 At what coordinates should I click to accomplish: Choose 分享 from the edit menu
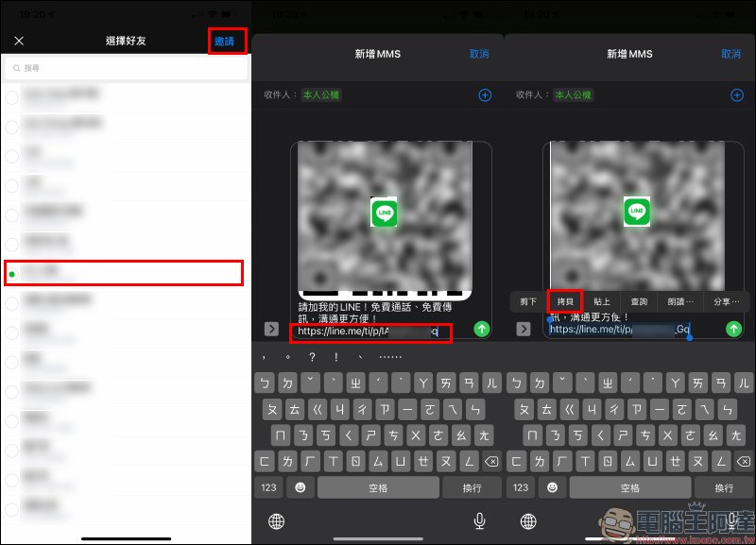[x=726, y=301]
